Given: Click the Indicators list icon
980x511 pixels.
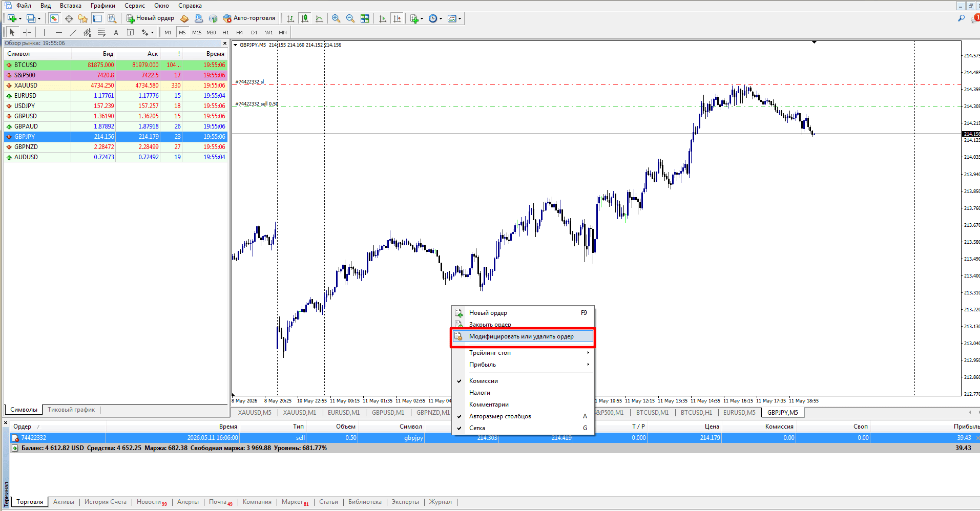Looking at the screenshot, I should point(414,18).
